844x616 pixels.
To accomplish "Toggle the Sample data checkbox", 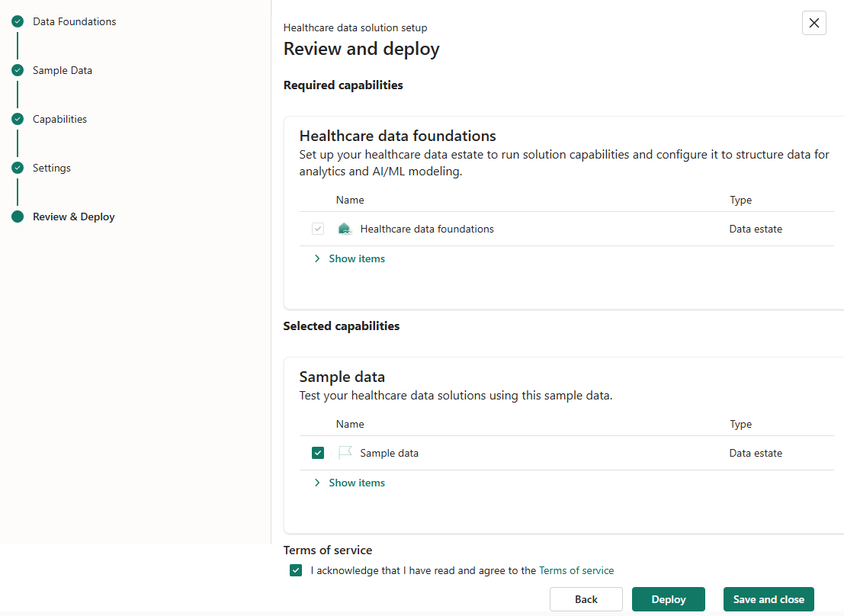I will [317, 452].
